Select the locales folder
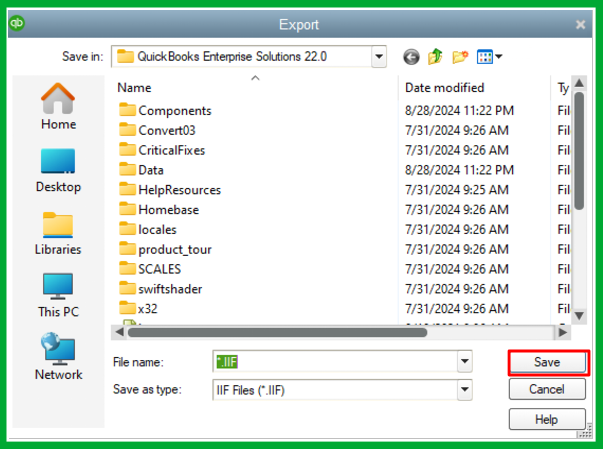 (147, 229)
